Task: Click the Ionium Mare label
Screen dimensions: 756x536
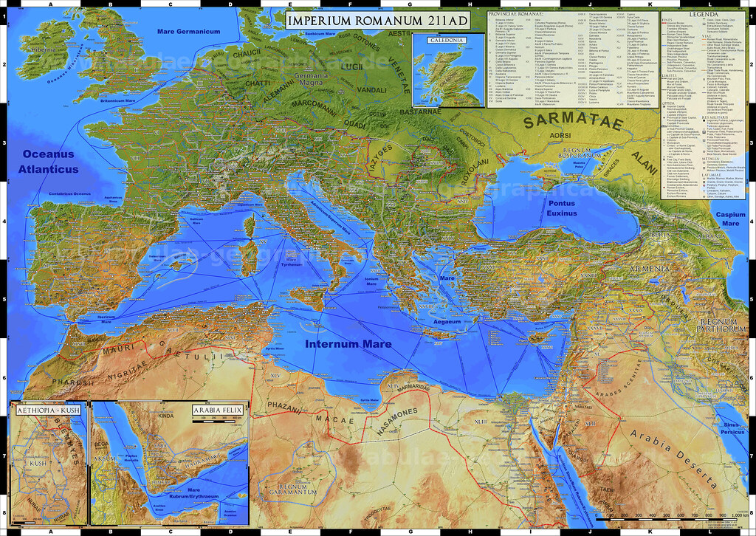Action: (372, 281)
